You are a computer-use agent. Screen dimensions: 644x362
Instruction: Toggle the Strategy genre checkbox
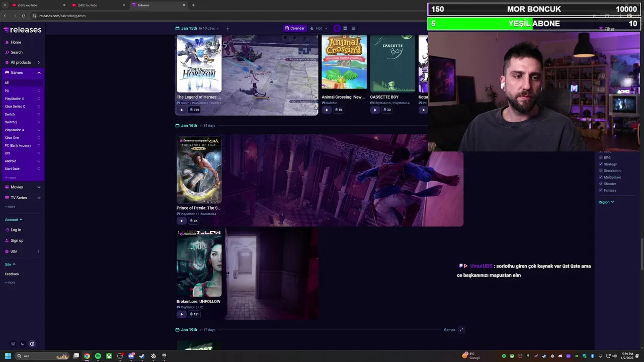(601, 164)
